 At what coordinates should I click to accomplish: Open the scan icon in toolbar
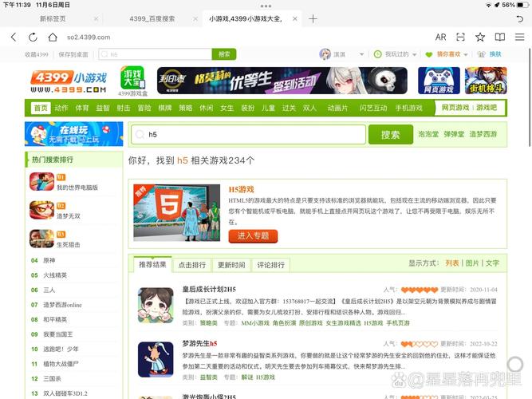click(460, 37)
